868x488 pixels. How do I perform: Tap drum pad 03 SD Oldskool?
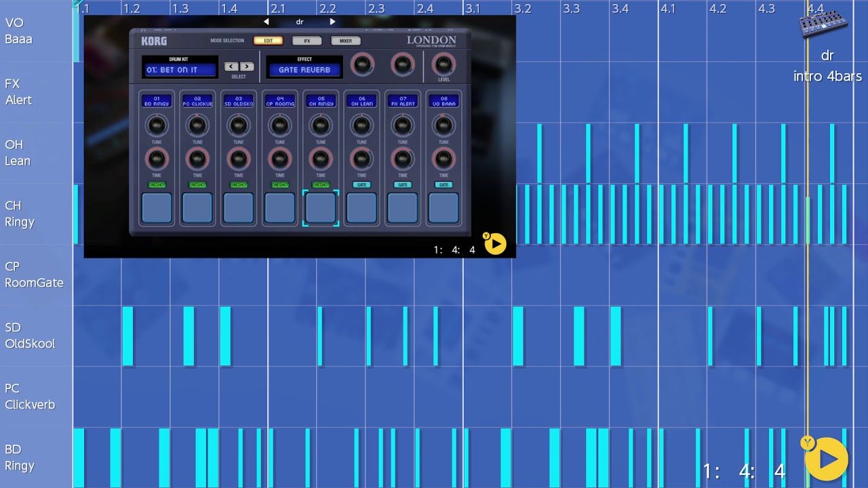tap(239, 208)
